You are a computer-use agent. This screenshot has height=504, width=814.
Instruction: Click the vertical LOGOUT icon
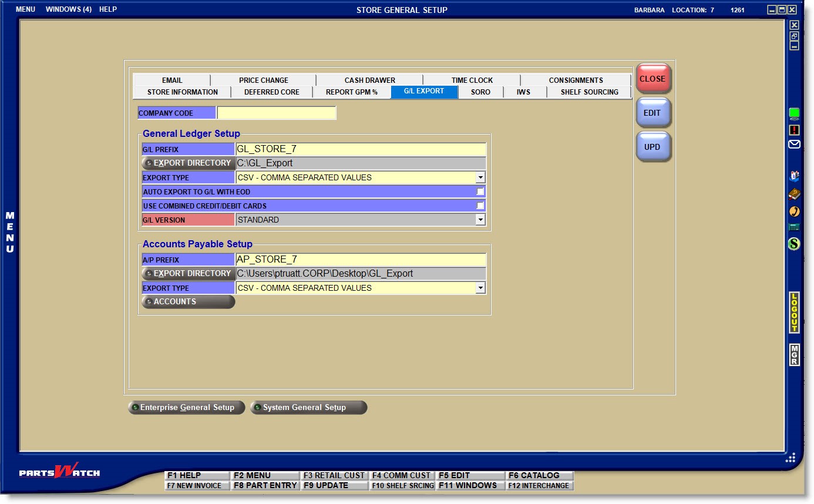pyautogui.click(x=794, y=313)
